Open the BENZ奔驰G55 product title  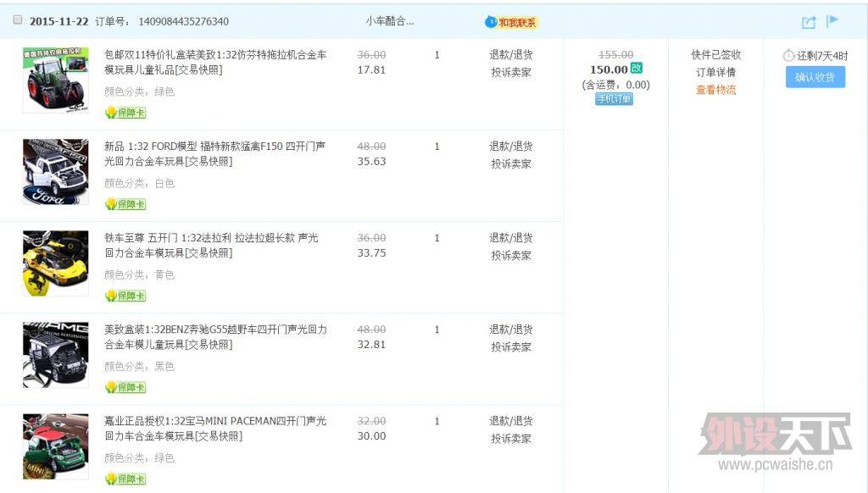pyautogui.click(x=215, y=337)
